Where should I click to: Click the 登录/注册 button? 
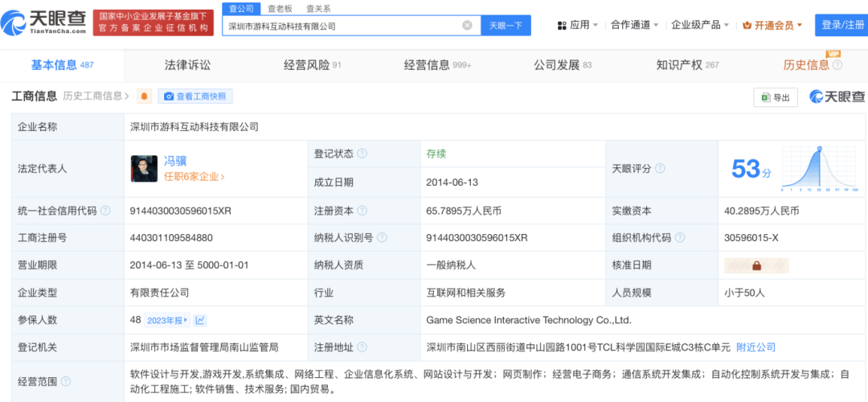pos(841,25)
